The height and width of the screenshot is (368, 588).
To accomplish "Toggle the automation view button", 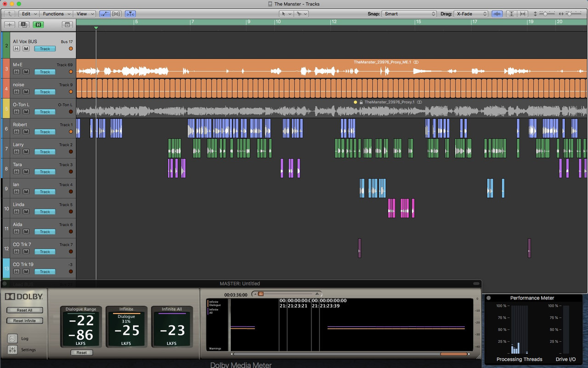I will point(105,14).
